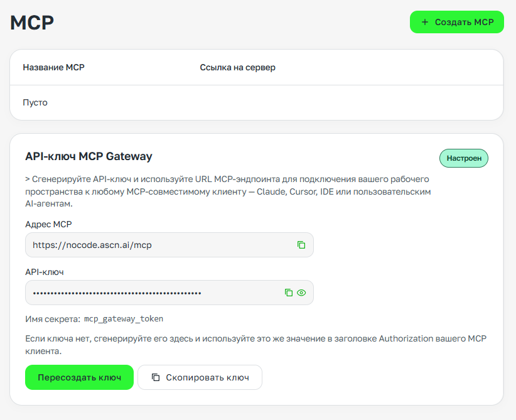
Task: Click the plus icon in Создать MCP
Action: (425, 22)
